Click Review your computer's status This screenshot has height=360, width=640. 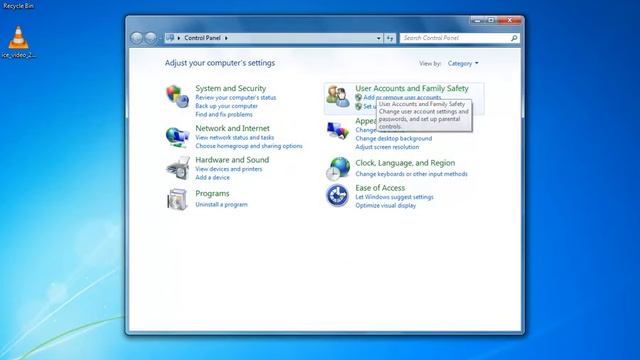pos(236,98)
